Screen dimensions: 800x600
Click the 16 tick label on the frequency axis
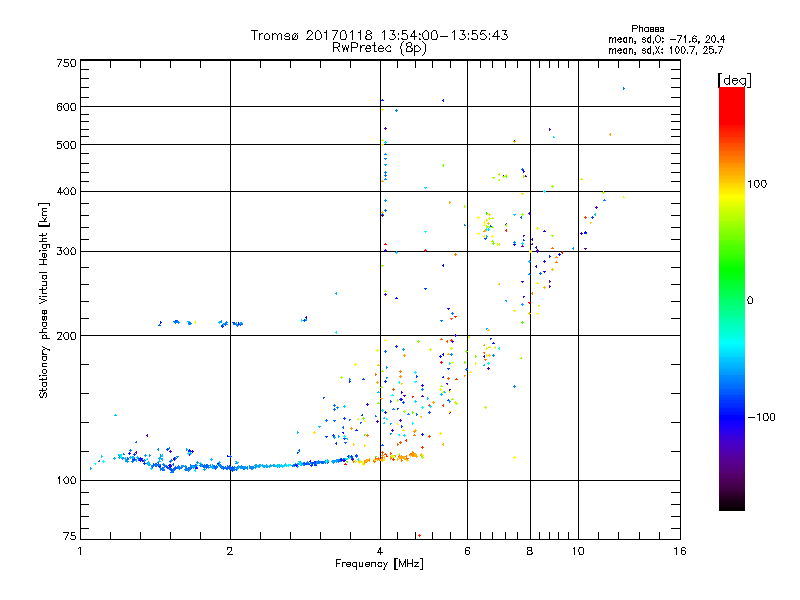(x=679, y=552)
